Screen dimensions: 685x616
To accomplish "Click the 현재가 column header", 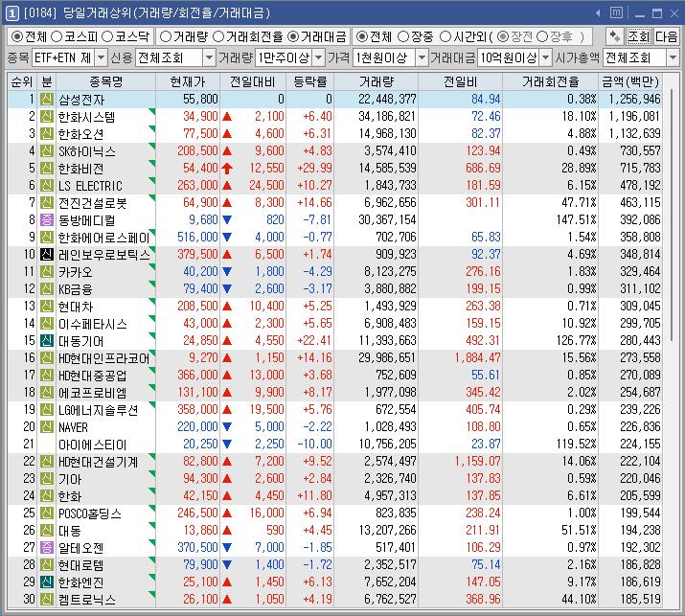I will (188, 81).
